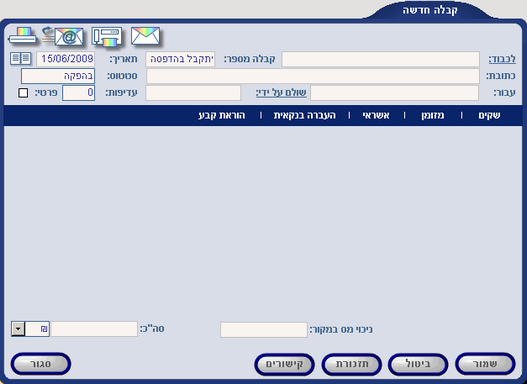
Task: Focus the כתובת address input field
Action: tap(313, 76)
